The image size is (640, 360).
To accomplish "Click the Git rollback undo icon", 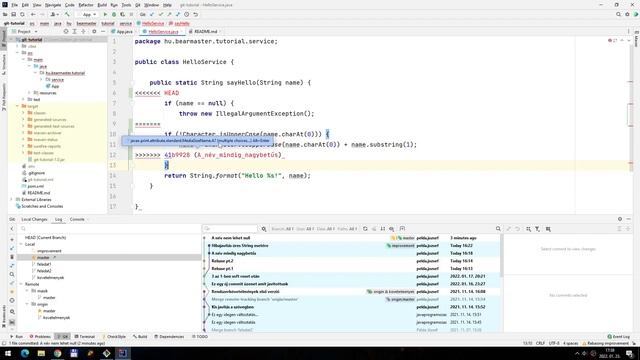I will pos(196,14).
